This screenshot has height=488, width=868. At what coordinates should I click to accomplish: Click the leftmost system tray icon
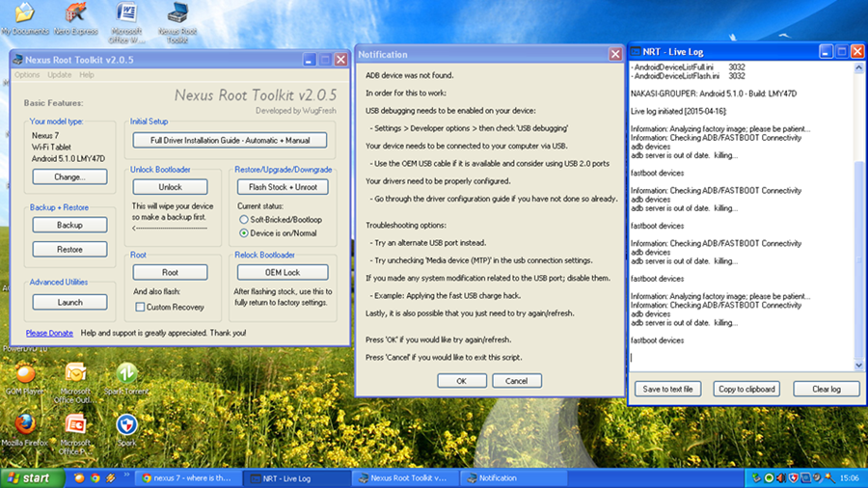point(756,478)
